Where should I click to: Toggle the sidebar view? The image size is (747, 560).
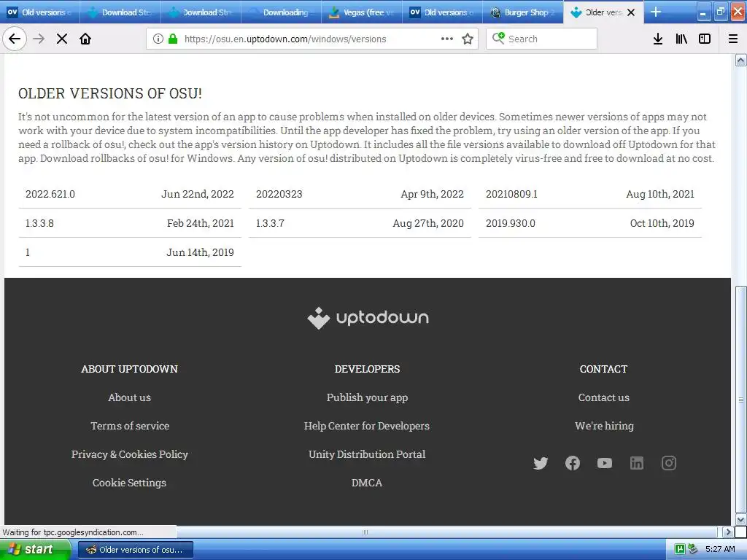[705, 39]
